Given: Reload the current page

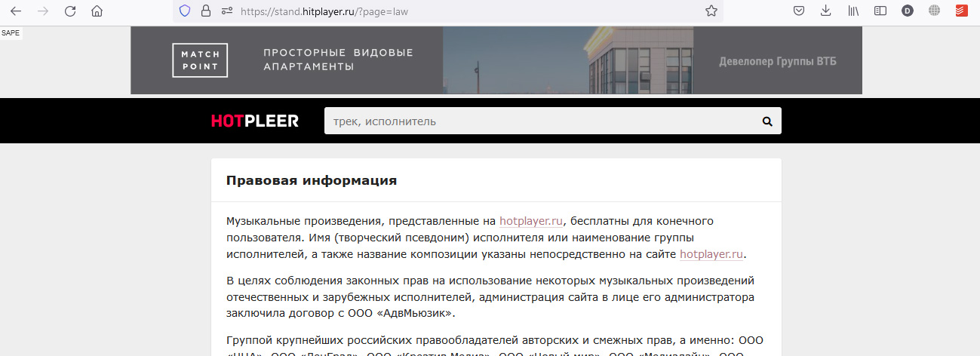Looking at the screenshot, I should coord(70,11).
